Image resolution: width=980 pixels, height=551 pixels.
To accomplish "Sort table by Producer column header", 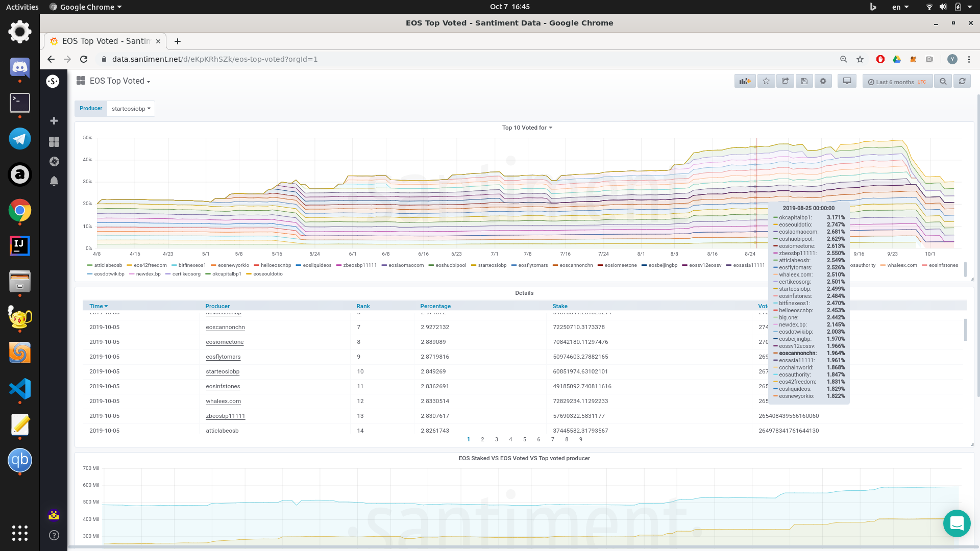I will pyautogui.click(x=217, y=306).
